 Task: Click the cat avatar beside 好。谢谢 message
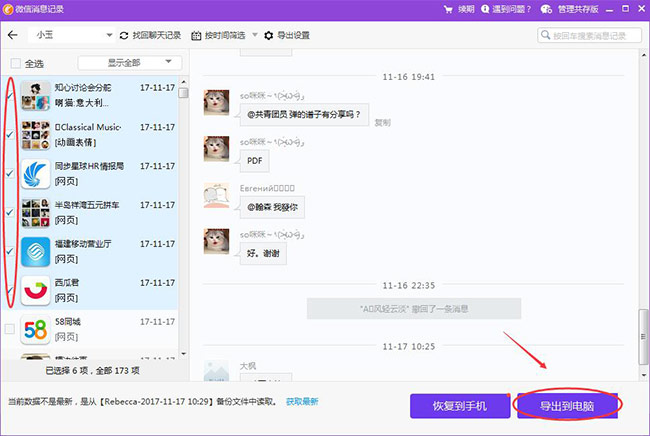[216, 241]
